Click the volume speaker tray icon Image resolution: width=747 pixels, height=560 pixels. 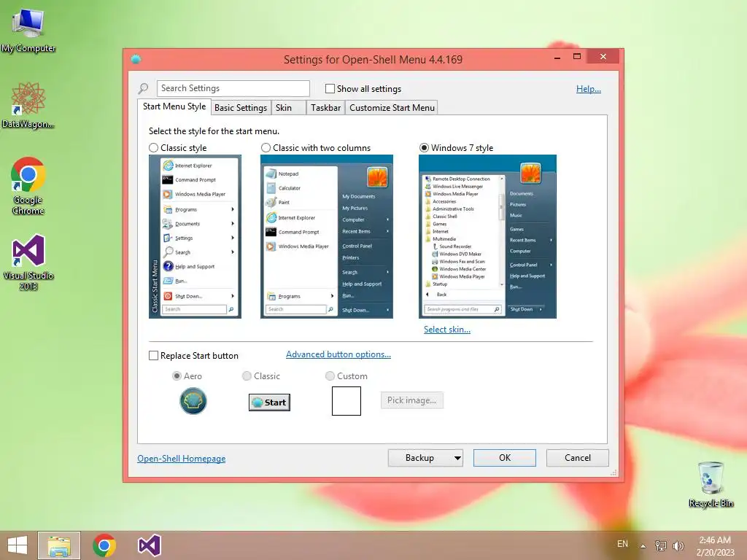[x=678, y=545]
